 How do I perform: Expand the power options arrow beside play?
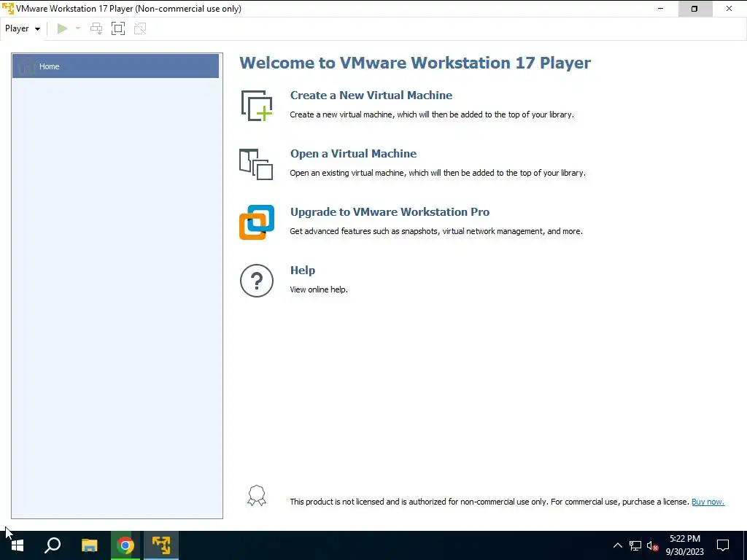(x=78, y=28)
